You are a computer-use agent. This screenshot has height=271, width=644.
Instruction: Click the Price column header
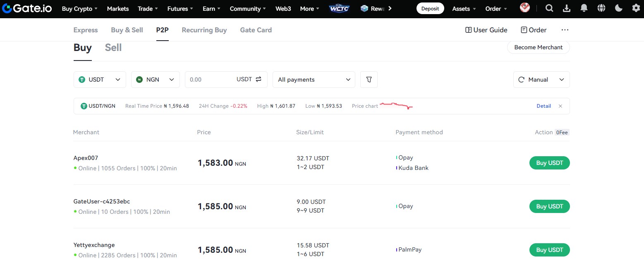click(204, 132)
